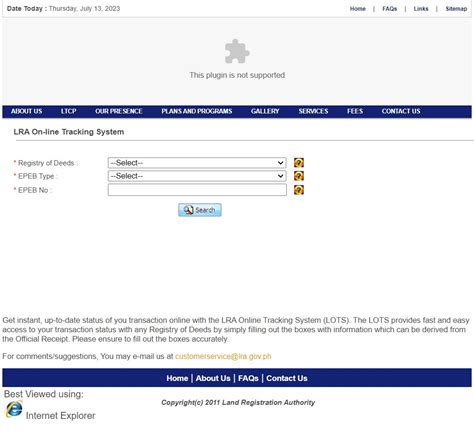The height and width of the screenshot is (440, 474).
Task: Click Home in the footer bar
Action: (x=177, y=378)
